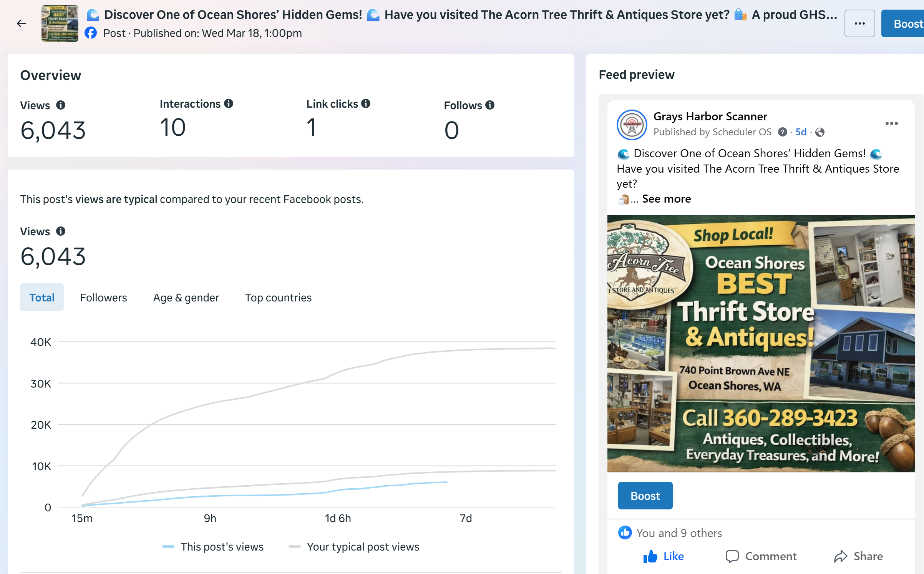This screenshot has width=924, height=574.
Task: Expand post text with See more
Action: click(x=666, y=199)
